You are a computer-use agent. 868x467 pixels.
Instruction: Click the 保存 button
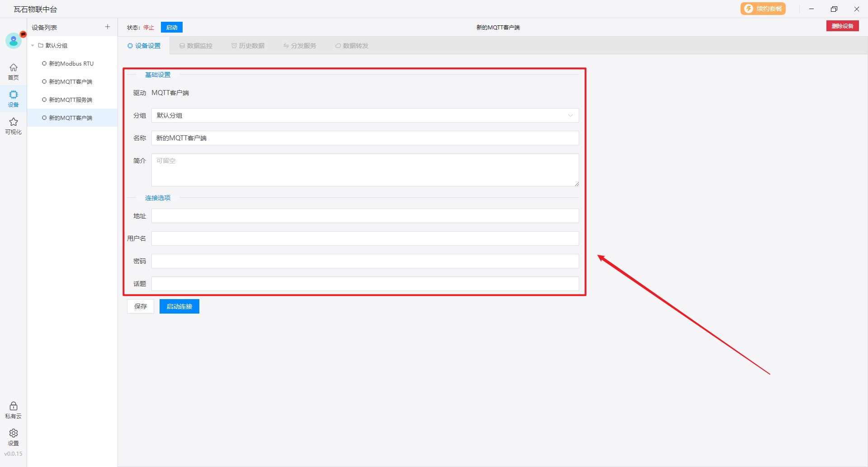(141, 306)
